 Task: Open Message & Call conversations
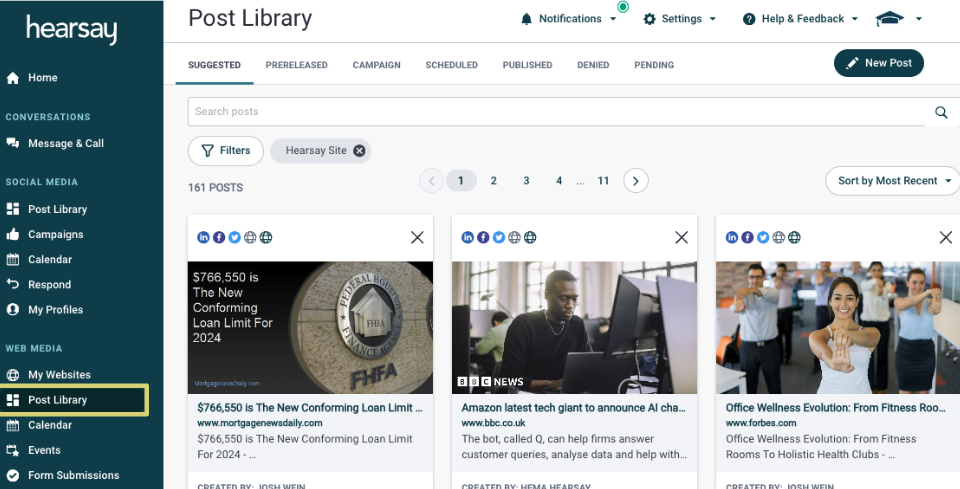tap(55, 143)
